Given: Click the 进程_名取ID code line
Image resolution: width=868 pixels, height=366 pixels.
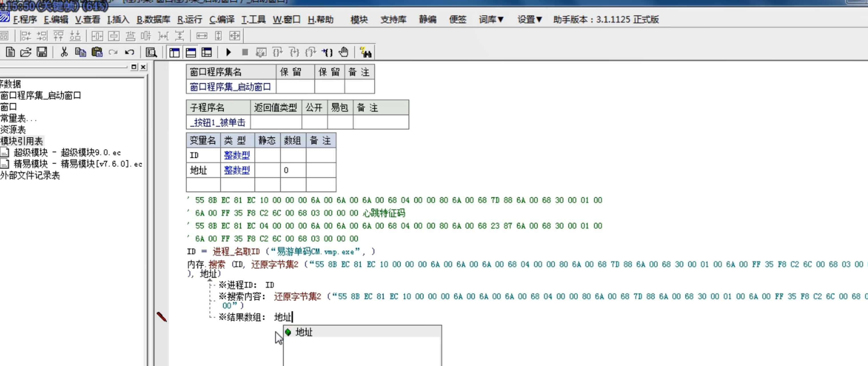Looking at the screenshot, I should point(281,251).
